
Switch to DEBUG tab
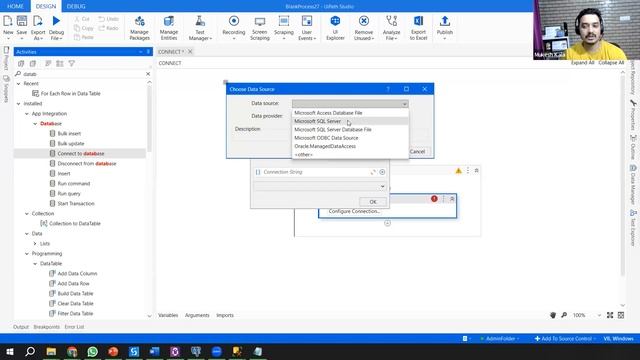[76, 6]
